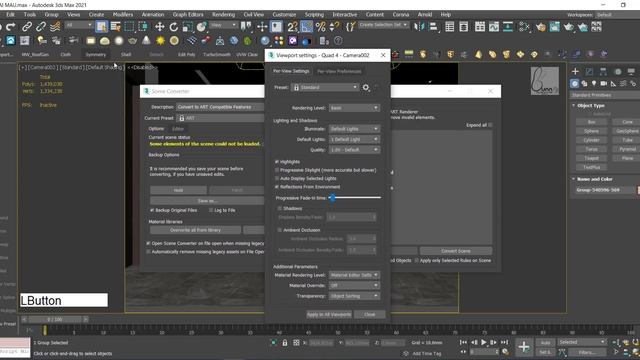640x360 pixels.
Task: Open Material Rendering Level dropdown
Action: tap(354, 275)
